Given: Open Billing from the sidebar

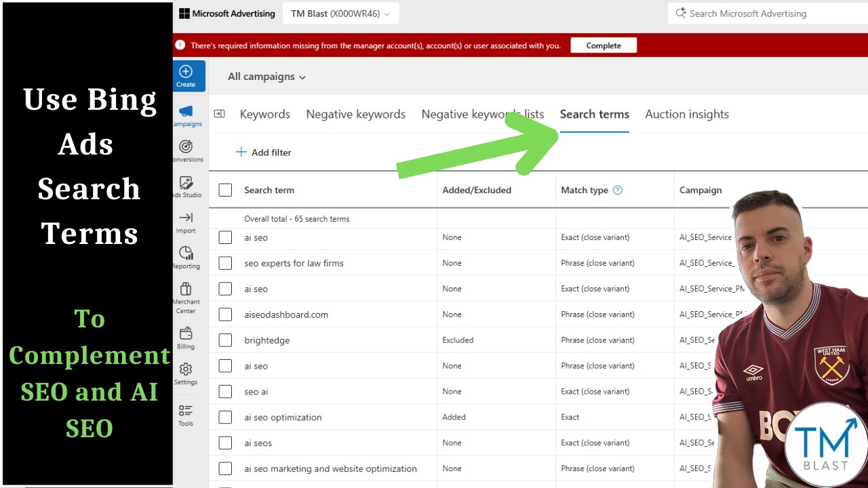Looking at the screenshot, I should point(186,338).
